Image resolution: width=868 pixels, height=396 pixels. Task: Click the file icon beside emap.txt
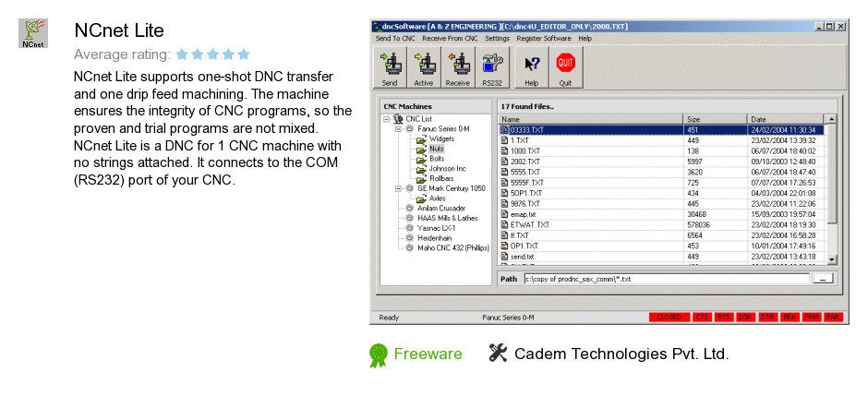point(504,214)
